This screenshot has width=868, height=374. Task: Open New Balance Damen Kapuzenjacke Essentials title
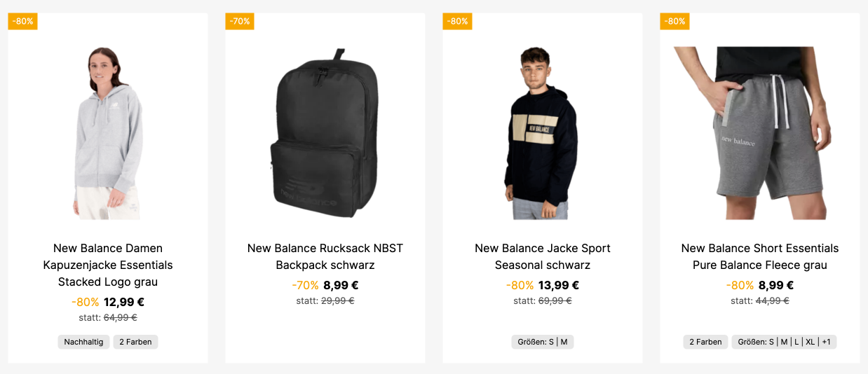pyautogui.click(x=108, y=265)
